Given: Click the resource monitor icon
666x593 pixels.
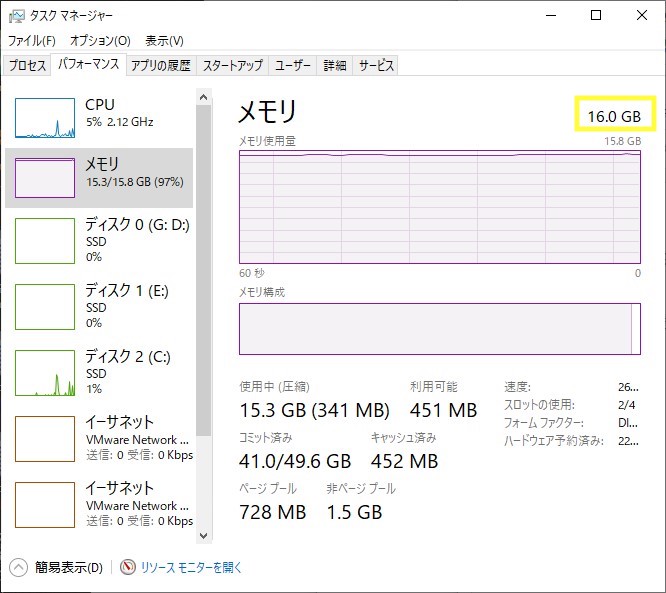Looking at the screenshot, I should (127, 567).
